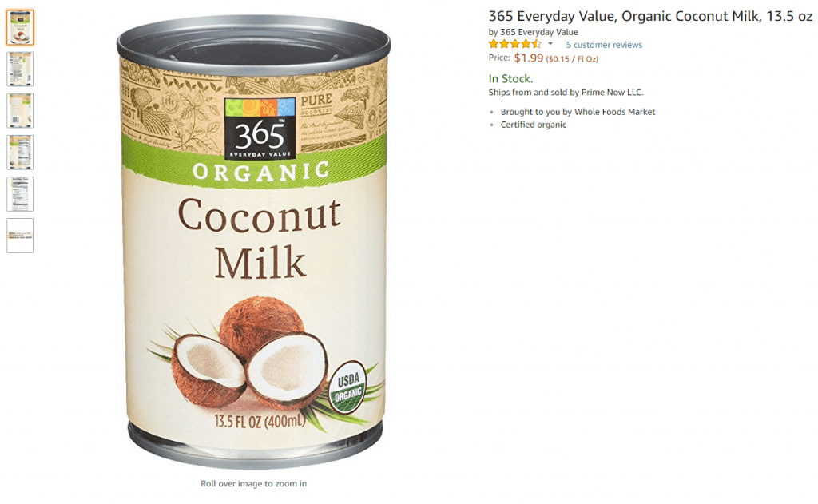The height and width of the screenshot is (504, 818).
Task: Select the second thumbnail image
Action: [x=20, y=69]
